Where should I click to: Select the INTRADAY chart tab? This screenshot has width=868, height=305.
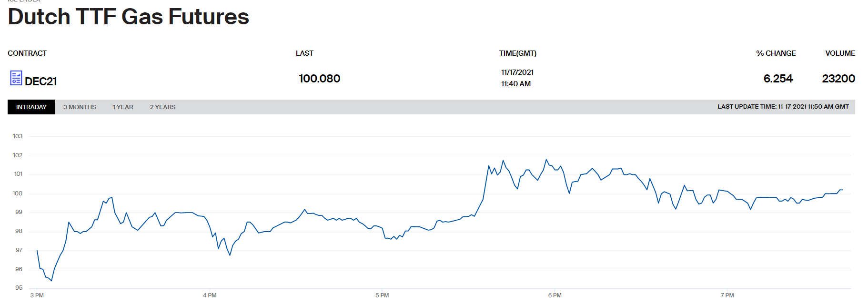click(x=31, y=107)
